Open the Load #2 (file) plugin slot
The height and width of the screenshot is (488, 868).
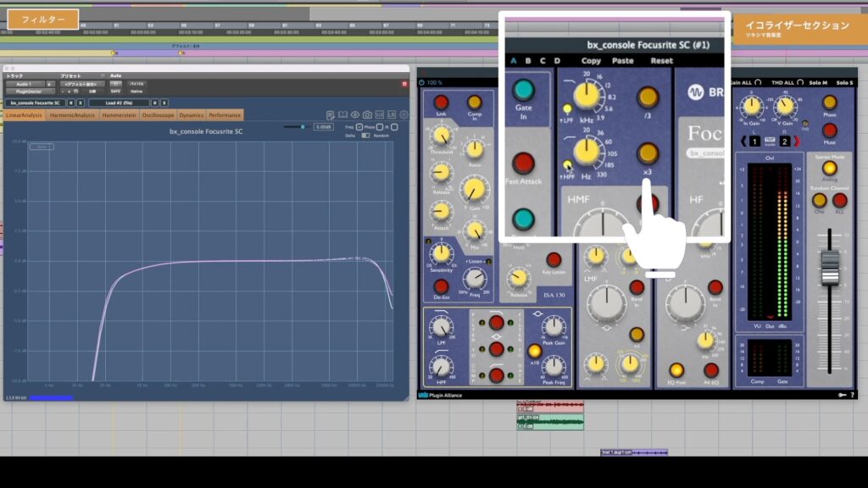click(x=119, y=103)
